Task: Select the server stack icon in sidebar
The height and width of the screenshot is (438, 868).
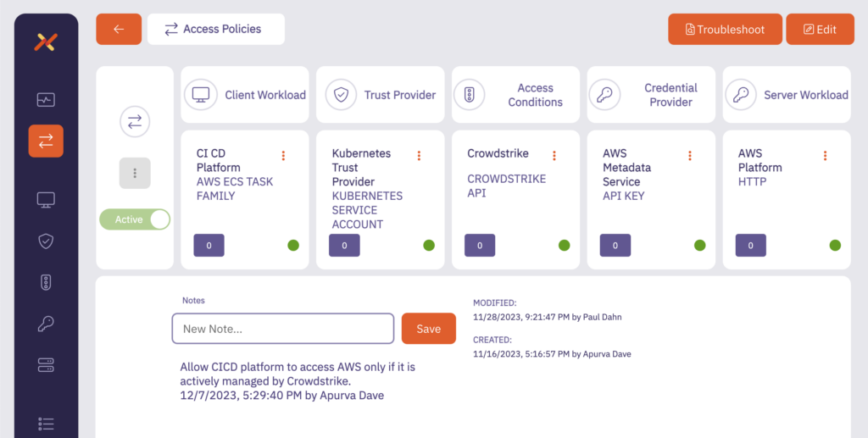Action: pos(46,365)
